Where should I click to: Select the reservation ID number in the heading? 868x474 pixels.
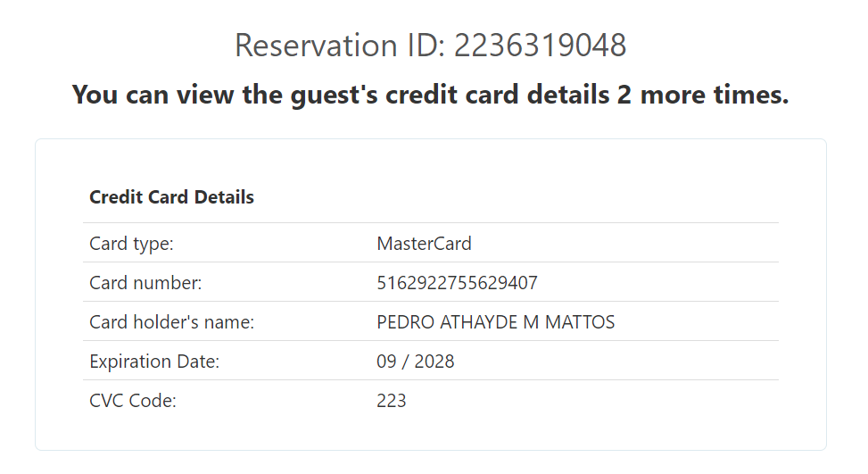click(540, 46)
